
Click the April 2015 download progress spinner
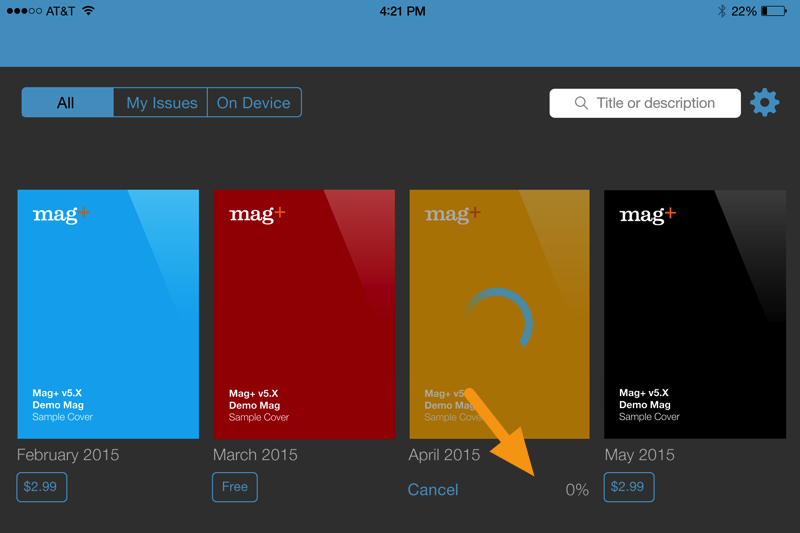(498, 318)
